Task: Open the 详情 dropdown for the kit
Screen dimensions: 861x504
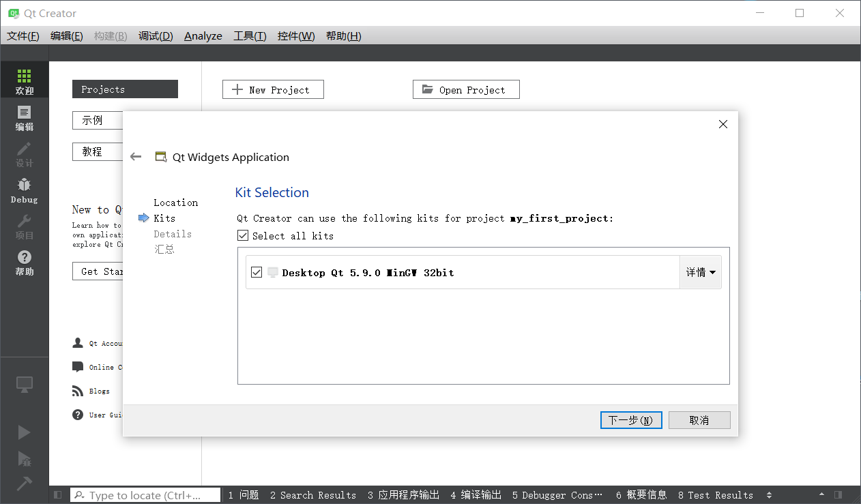Action: [x=700, y=272]
